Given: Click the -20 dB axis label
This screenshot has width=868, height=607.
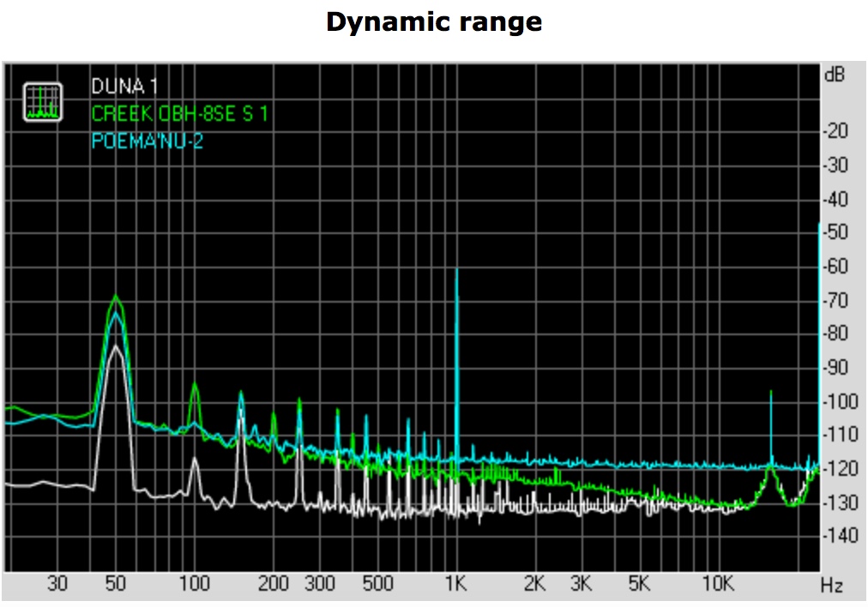Looking at the screenshot, I should click(x=835, y=132).
